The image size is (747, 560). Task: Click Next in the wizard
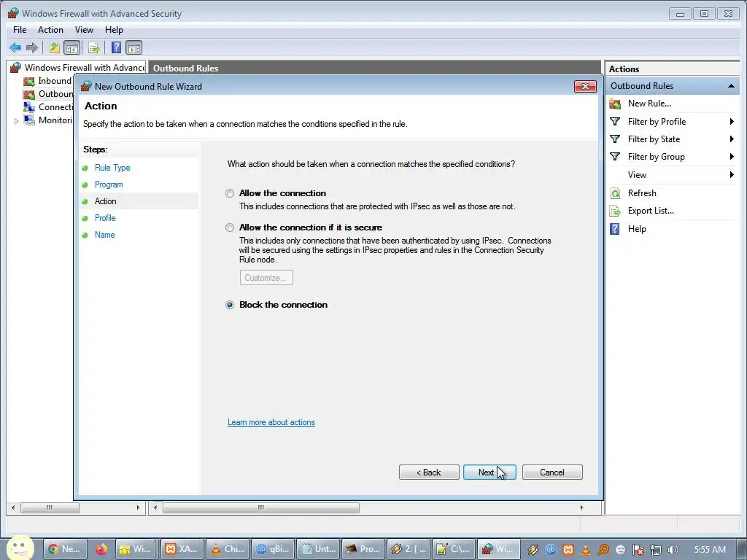[489, 472]
